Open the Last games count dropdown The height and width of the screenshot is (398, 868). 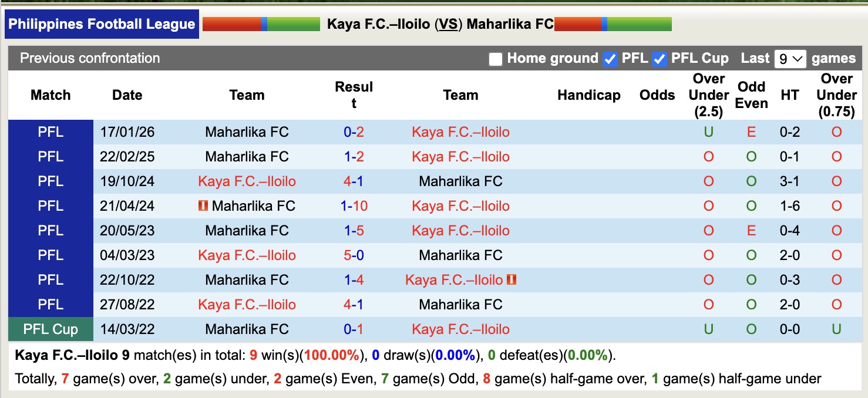790,59
